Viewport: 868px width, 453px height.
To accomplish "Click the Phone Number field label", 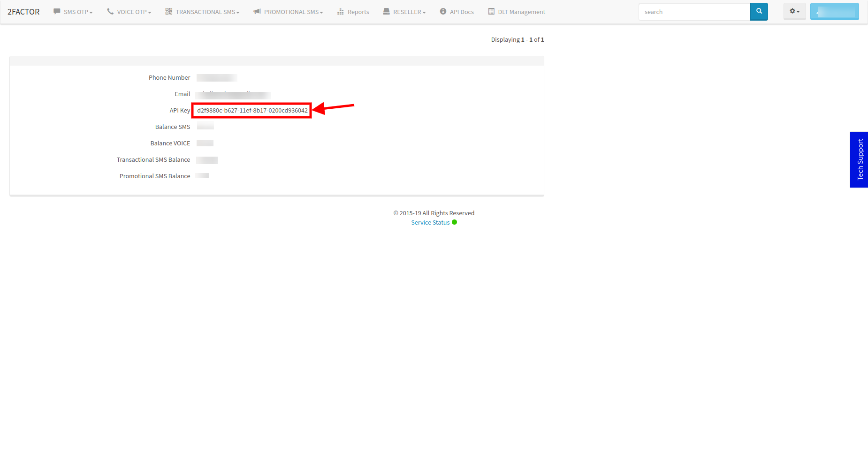I will coord(169,78).
